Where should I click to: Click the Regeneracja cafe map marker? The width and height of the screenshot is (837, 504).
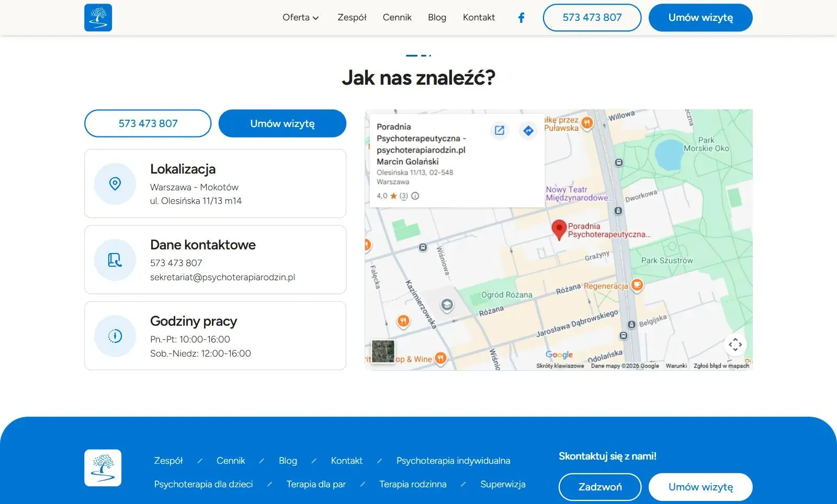(x=637, y=285)
